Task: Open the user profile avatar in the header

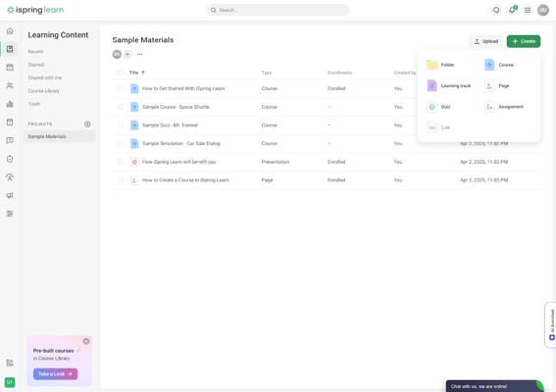Action: click(x=543, y=10)
